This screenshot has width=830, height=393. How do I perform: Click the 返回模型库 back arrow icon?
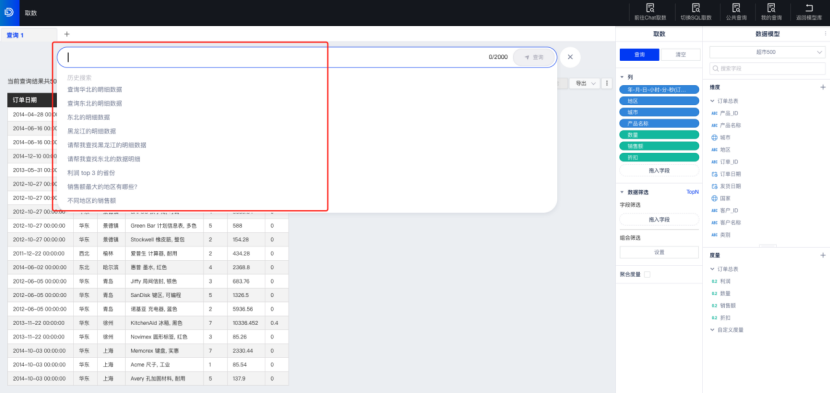(808, 8)
